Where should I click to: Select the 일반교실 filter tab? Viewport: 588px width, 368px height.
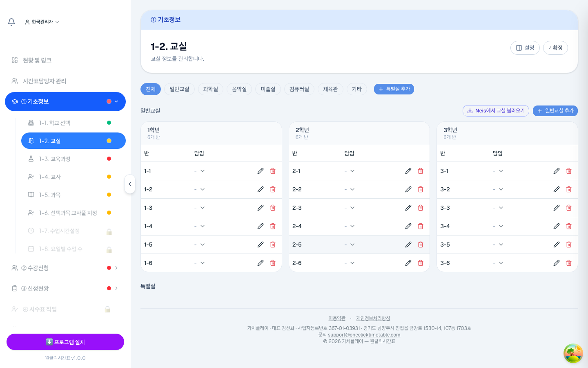coord(179,89)
